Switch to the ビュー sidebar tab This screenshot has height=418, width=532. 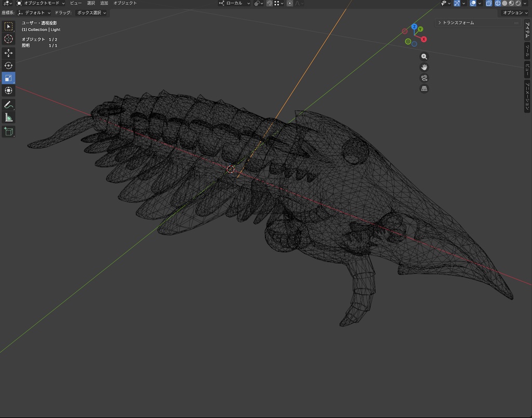527,70
